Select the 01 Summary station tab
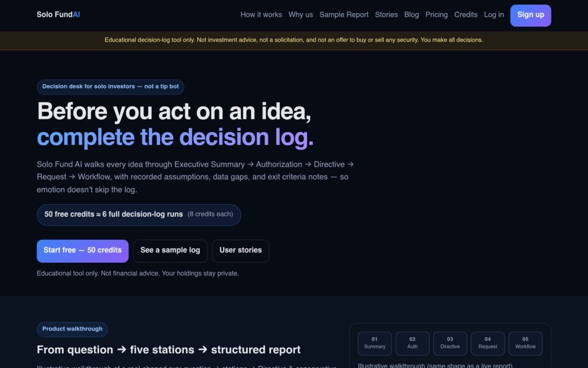588x368 pixels. [x=374, y=343]
